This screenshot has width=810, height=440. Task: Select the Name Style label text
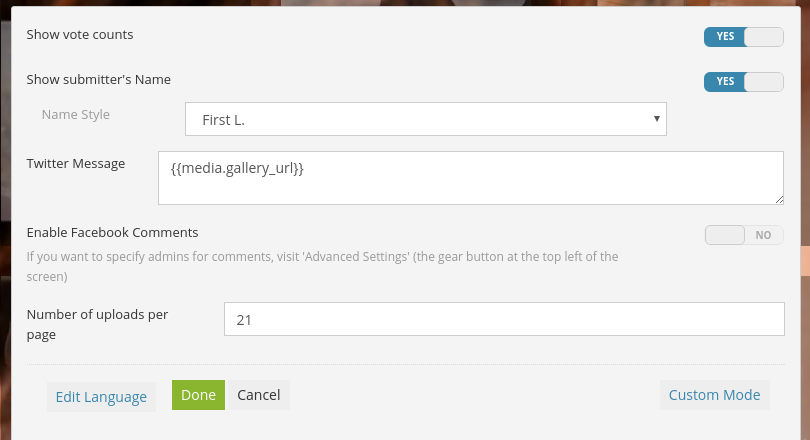coord(75,115)
